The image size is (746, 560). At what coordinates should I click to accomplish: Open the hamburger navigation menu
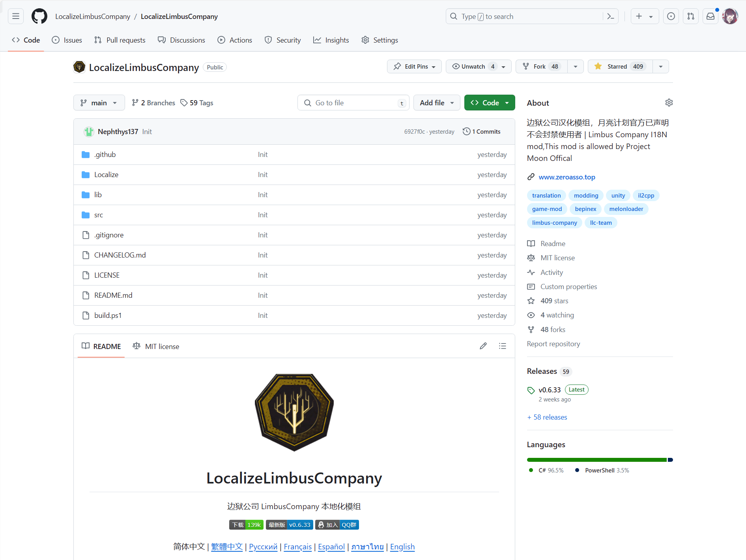point(16,16)
